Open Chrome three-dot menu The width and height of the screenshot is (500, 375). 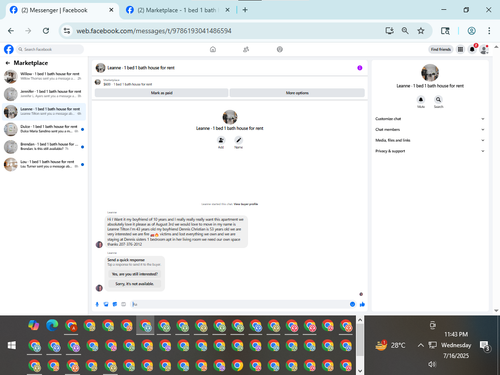(x=489, y=31)
